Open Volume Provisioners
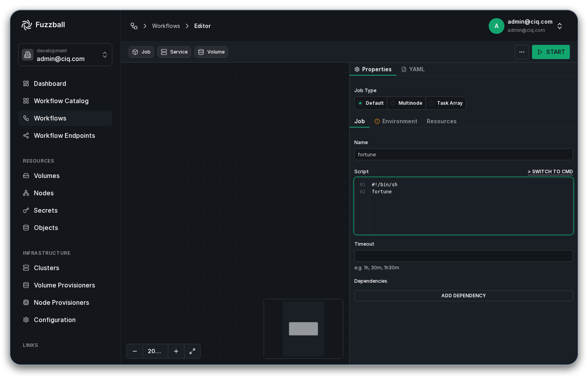This screenshot has width=588, height=378. [x=65, y=285]
